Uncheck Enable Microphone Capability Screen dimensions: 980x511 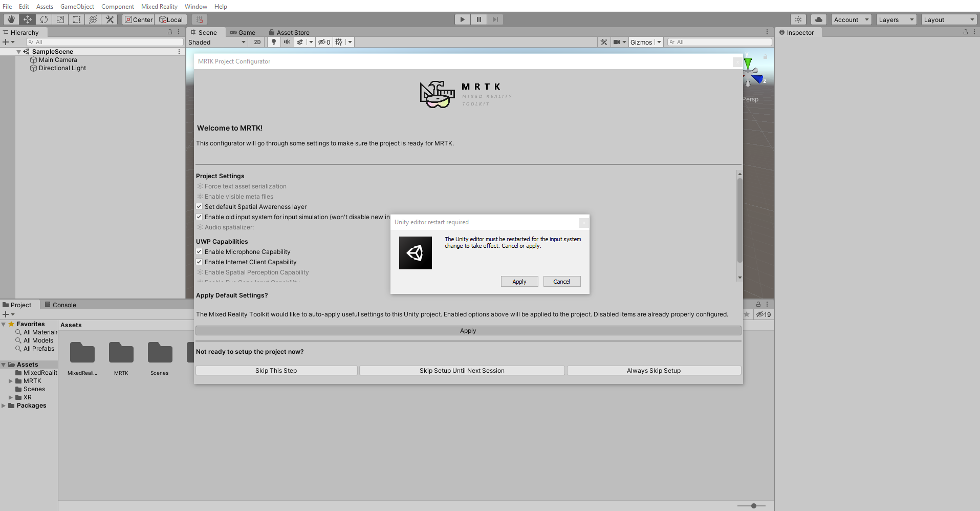click(199, 251)
